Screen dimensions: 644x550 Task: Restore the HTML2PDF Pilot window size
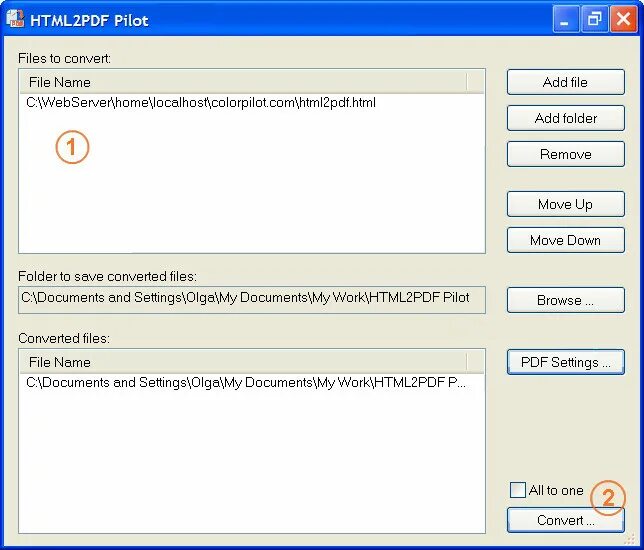pos(594,19)
